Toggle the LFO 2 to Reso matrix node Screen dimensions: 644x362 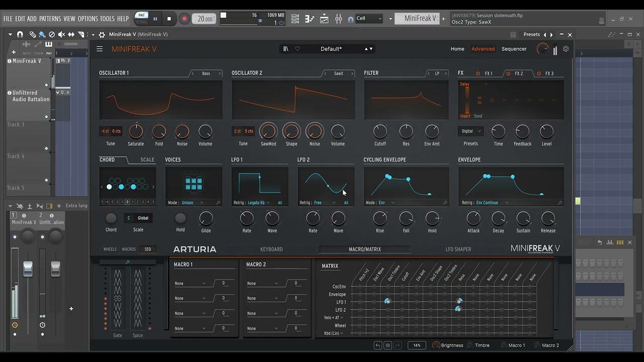[x=458, y=310]
